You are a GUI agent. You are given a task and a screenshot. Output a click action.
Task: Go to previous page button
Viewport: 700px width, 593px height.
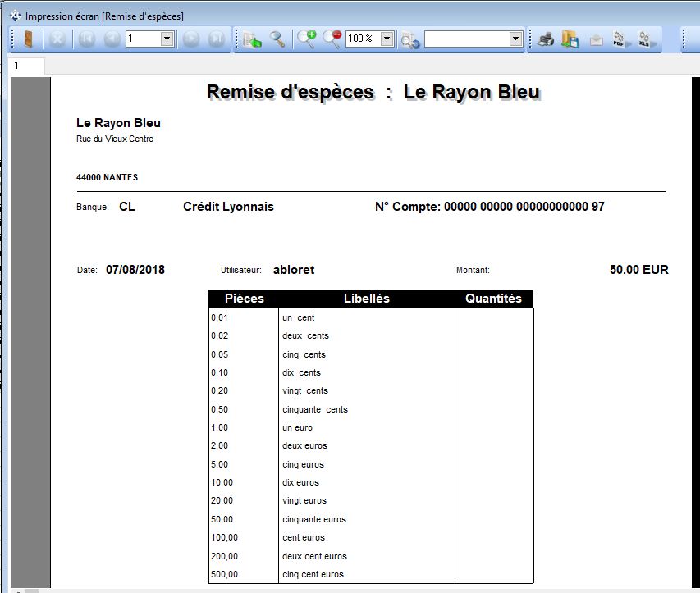click(x=112, y=39)
